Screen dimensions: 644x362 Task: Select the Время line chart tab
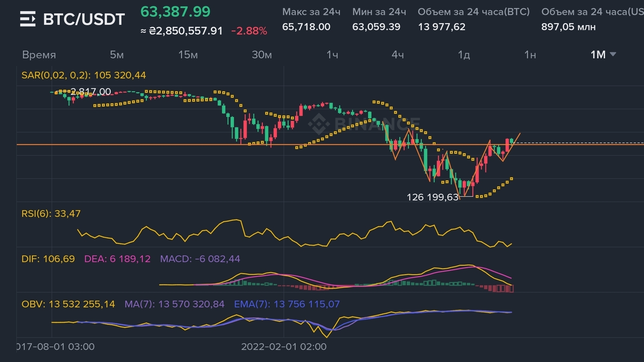[39, 55]
